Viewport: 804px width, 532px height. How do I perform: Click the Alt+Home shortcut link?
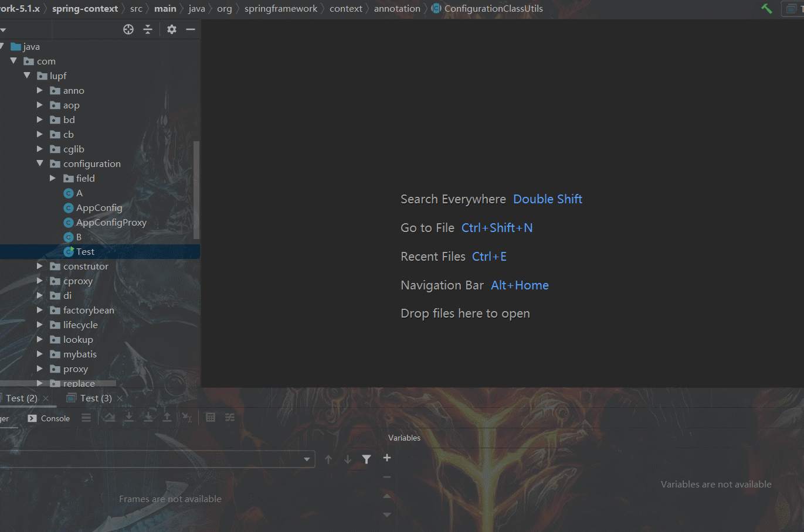coord(520,285)
